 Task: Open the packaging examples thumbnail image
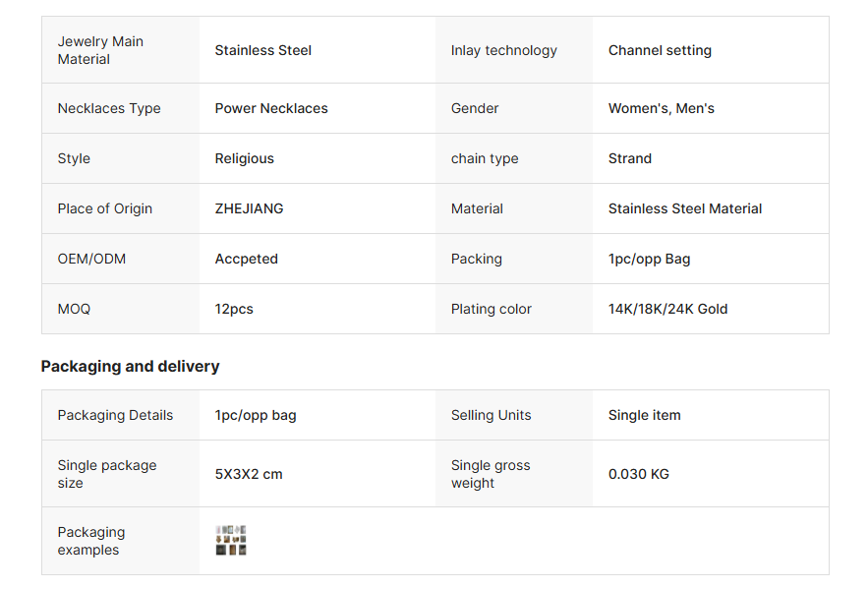[231, 541]
